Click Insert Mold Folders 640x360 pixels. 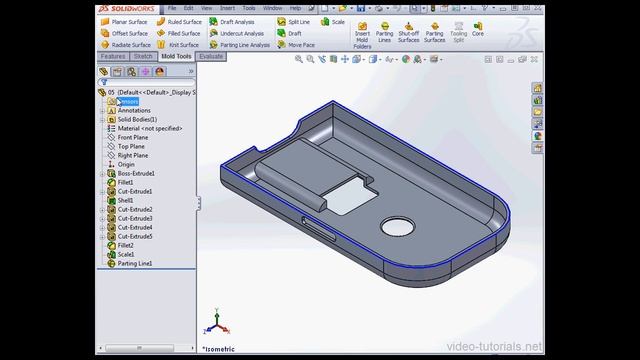point(362,35)
